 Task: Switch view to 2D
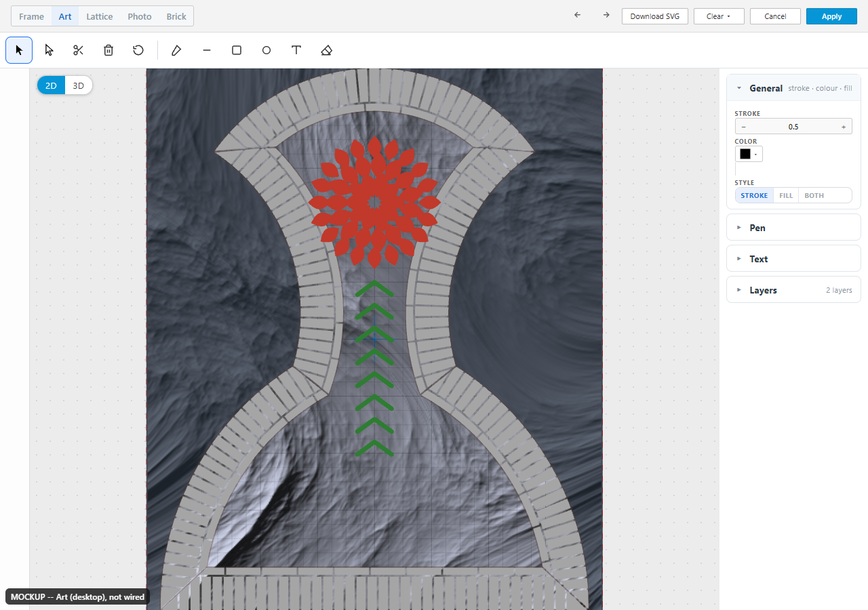click(x=52, y=85)
